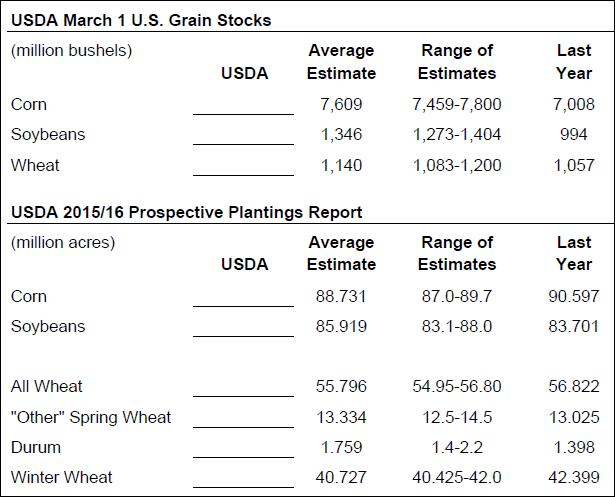
Task: Click the USDA blank for All Wheat
Action: click(243, 388)
